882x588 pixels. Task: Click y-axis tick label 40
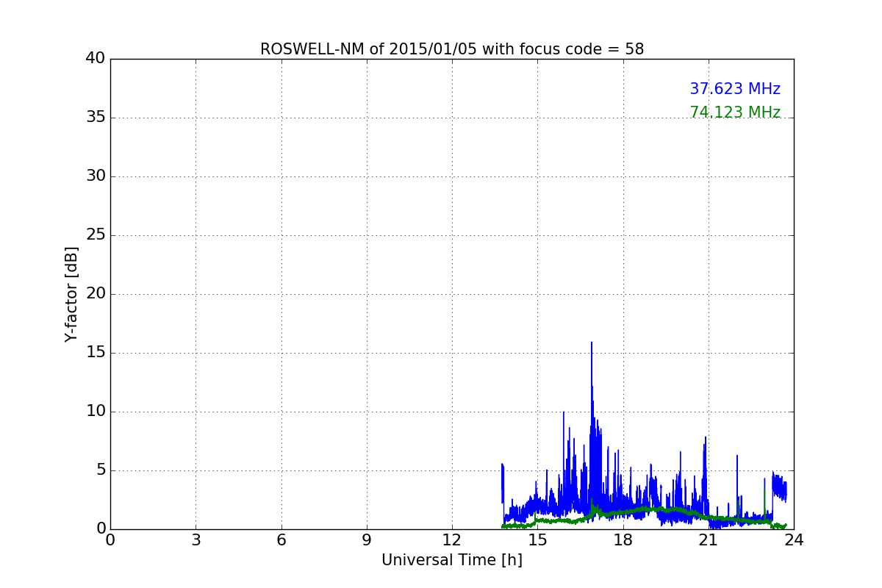tap(96, 59)
